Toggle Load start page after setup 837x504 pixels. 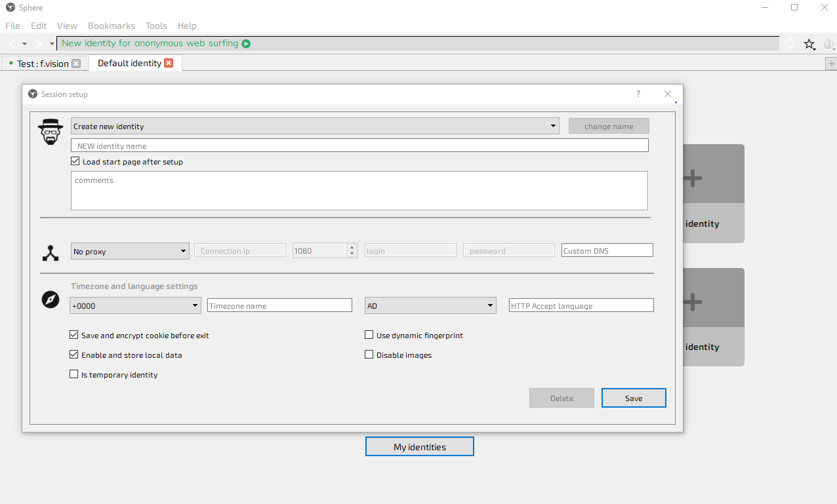tap(75, 161)
